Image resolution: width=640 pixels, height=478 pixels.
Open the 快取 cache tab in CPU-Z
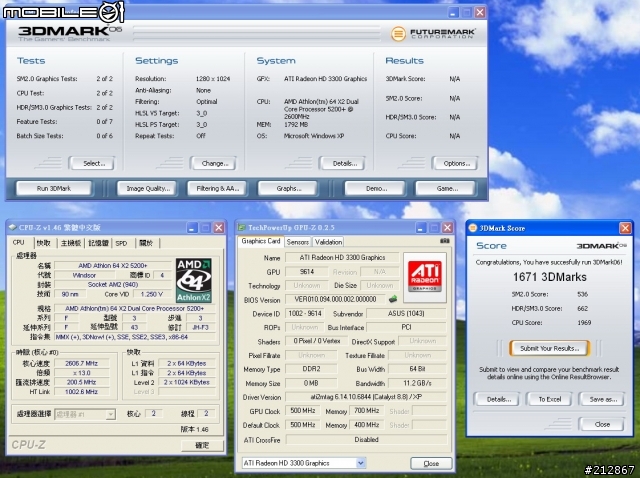click(43, 243)
